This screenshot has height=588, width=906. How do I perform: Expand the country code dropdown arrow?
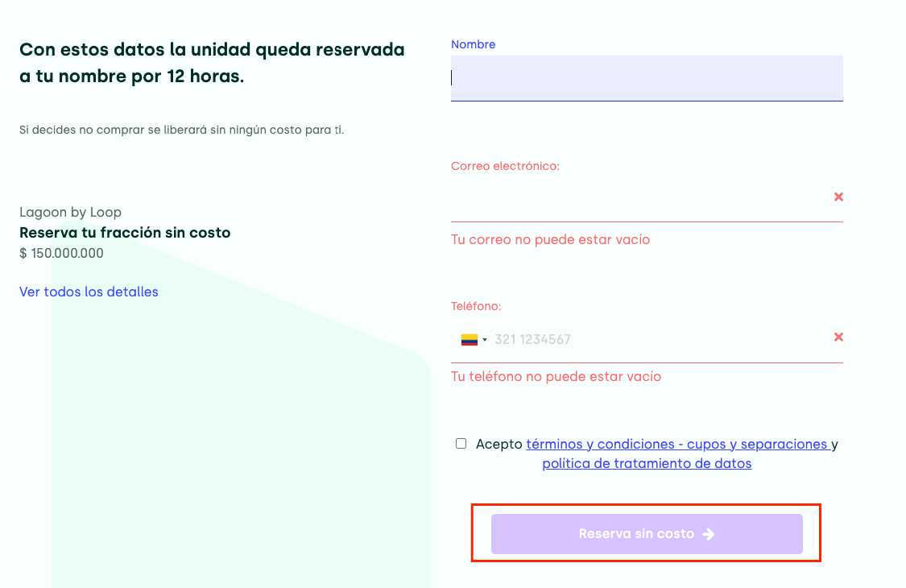tap(485, 340)
